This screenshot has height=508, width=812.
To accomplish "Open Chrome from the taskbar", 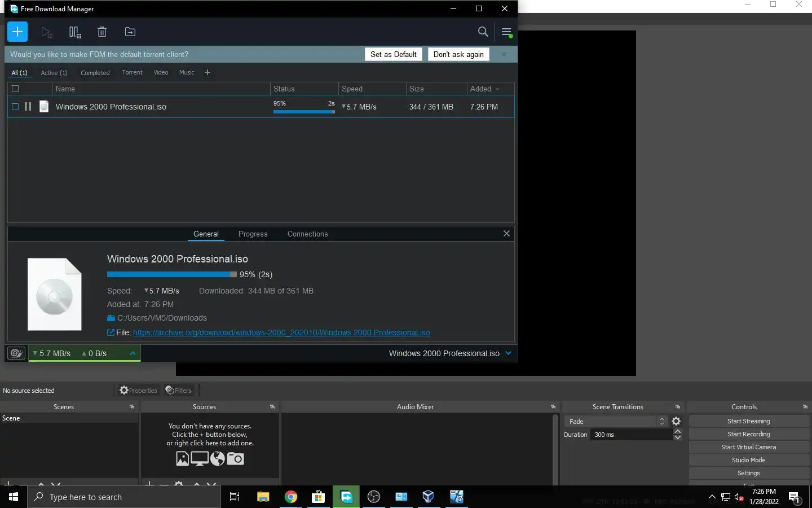I will [x=291, y=497].
